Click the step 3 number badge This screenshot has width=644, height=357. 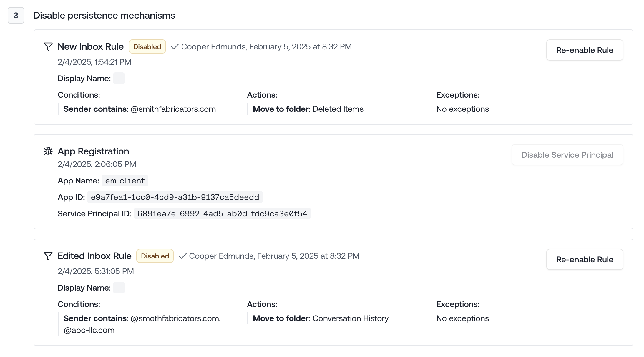click(16, 15)
